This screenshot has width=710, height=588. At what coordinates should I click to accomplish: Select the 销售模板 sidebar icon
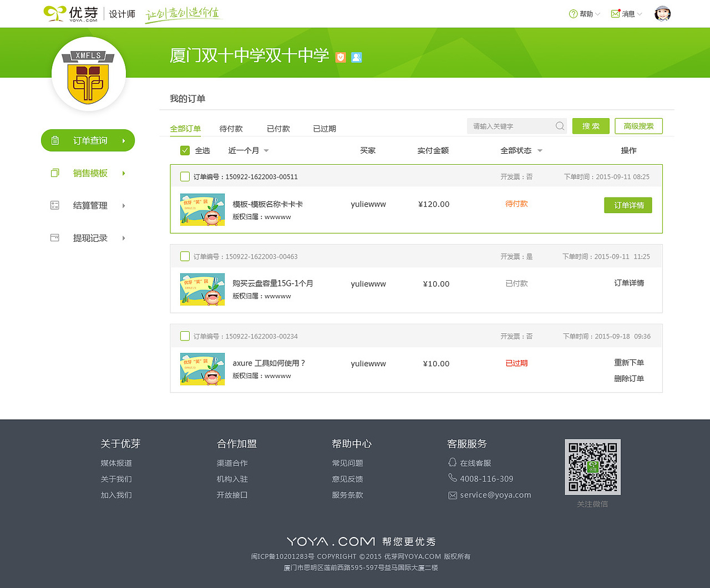pyautogui.click(x=55, y=173)
